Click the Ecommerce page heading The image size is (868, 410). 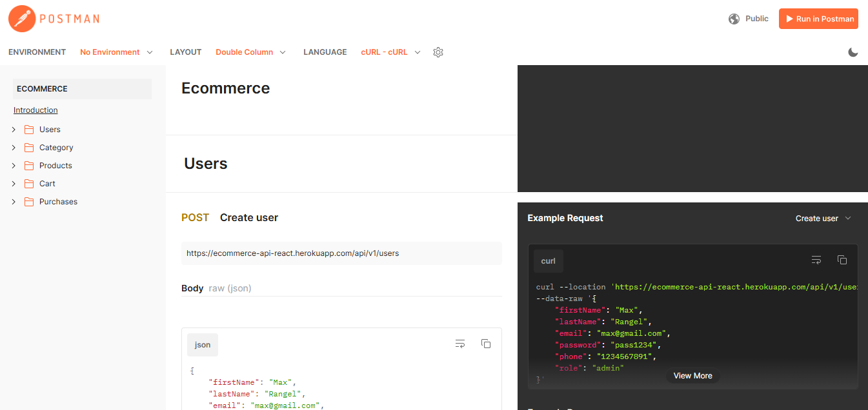pos(226,88)
